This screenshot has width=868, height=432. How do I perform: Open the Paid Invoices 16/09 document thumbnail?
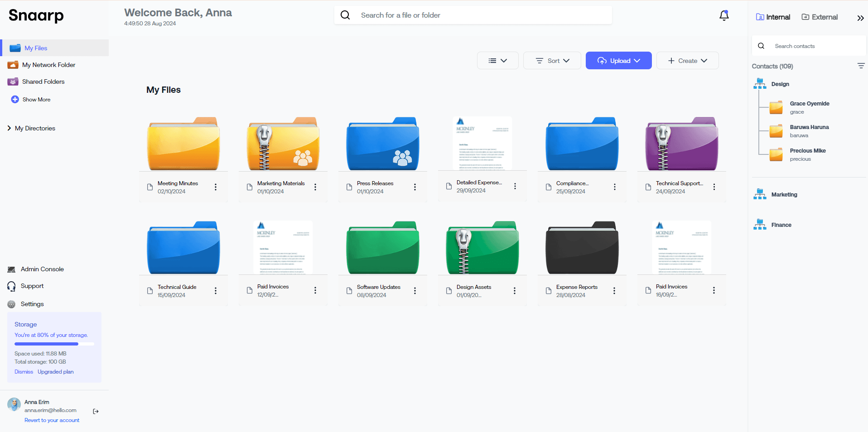click(682, 247)
